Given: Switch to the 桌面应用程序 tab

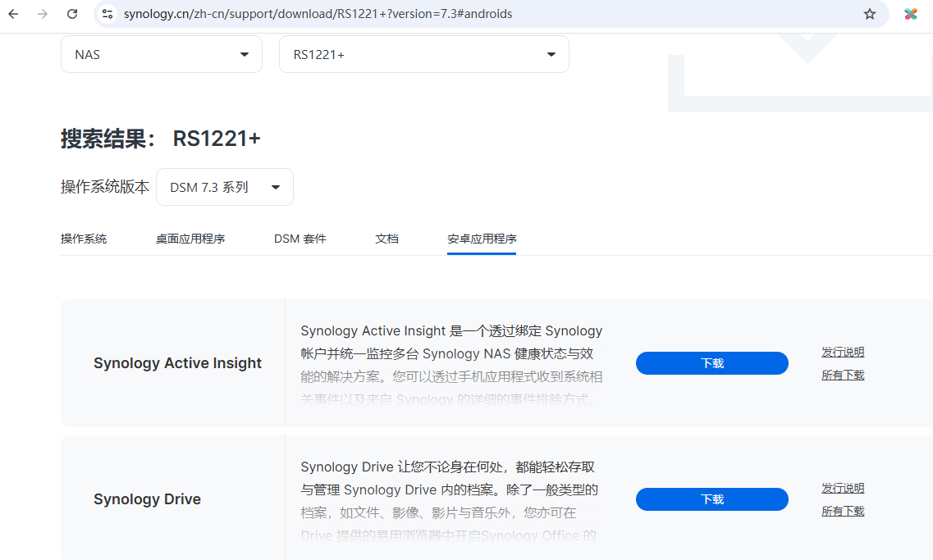Looking at the screenshot, I should (x=190, y=239).
